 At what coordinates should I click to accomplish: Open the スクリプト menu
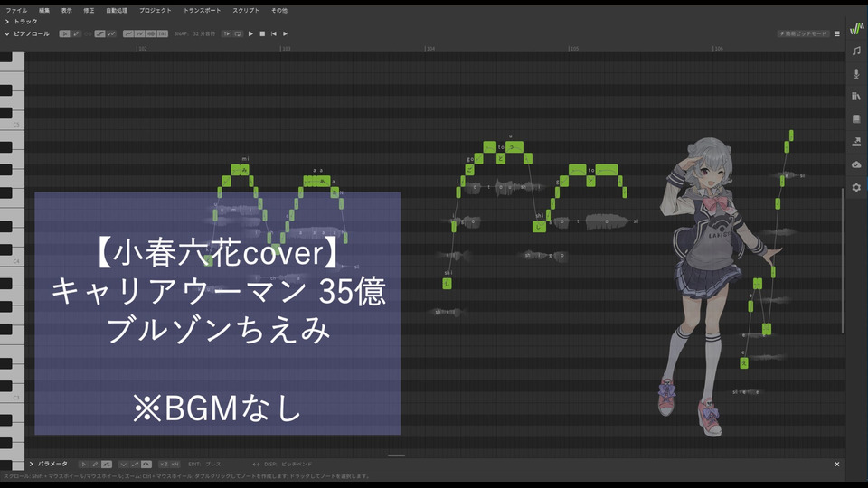click(246, 10)
